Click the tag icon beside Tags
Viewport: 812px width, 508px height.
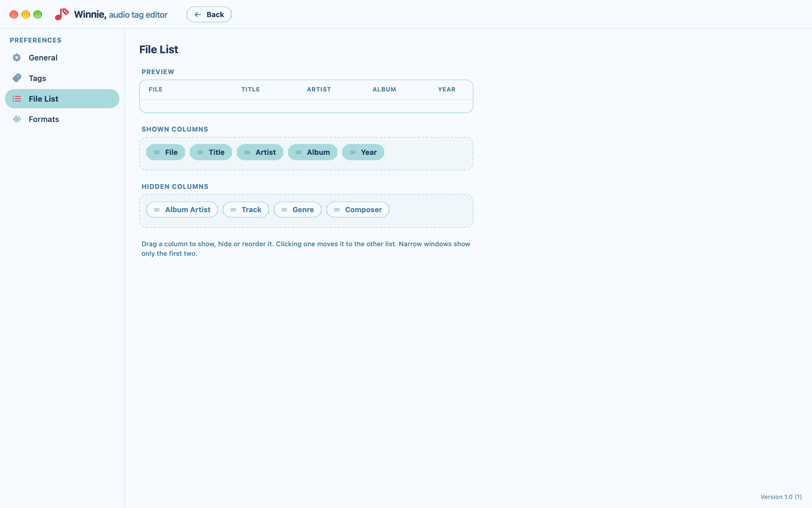tap(17, 78)
